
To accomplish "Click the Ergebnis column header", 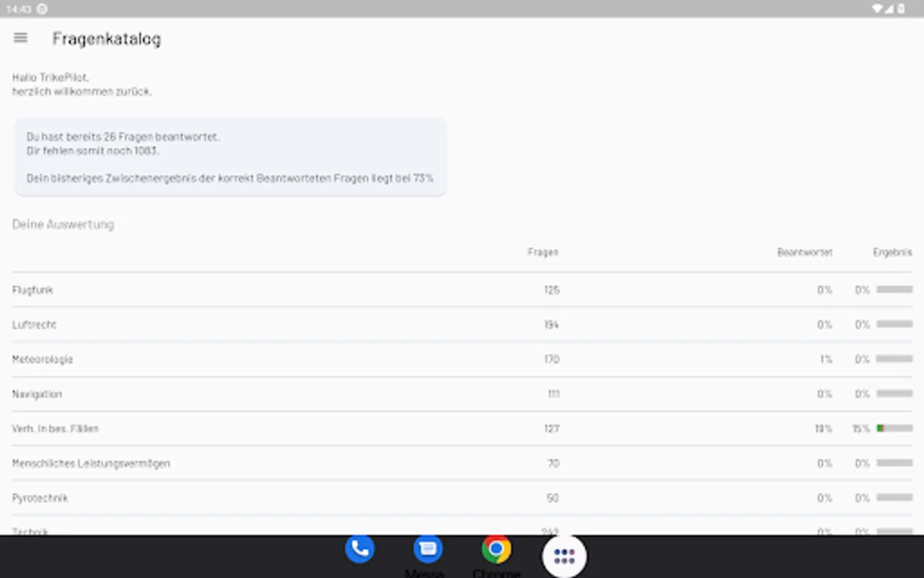I will 892,252.
